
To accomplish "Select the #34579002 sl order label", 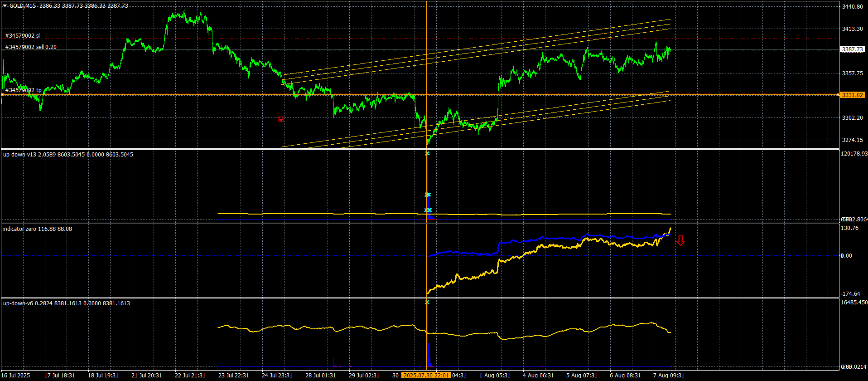I will pyautogui.click(x=22, y=36).
